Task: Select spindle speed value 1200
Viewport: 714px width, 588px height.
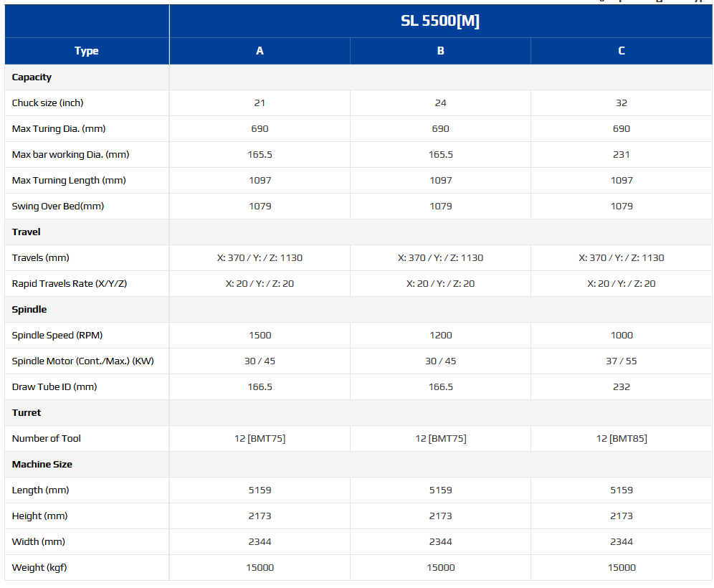Action: [x=441, y=335]
